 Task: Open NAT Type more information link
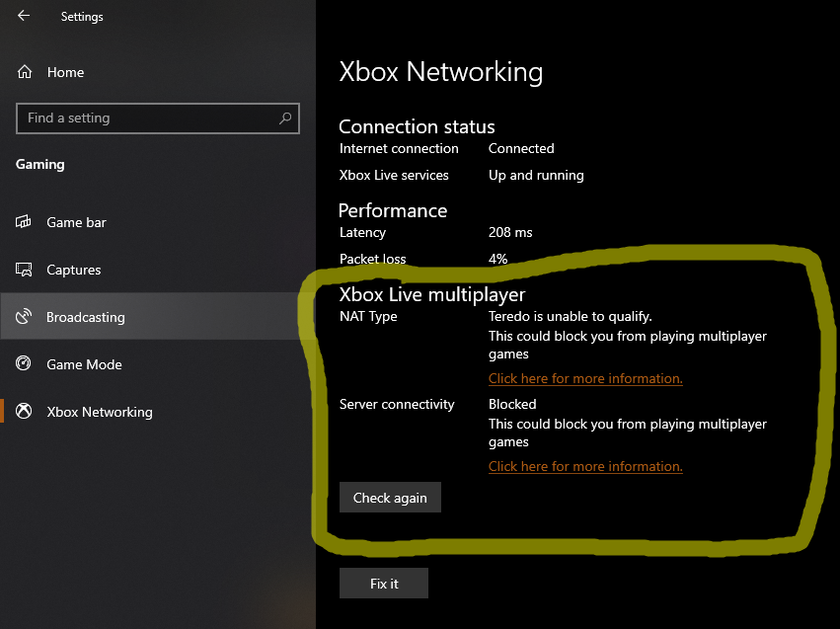click(x=585, y=378)
